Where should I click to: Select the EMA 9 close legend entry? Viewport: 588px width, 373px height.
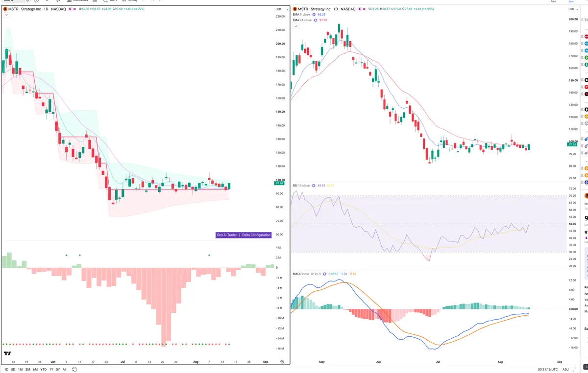tap(301, 15)
